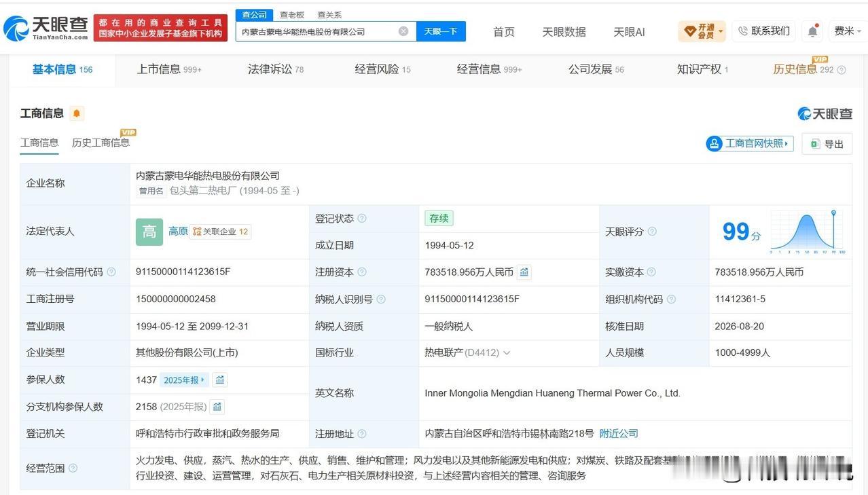Click help icon beside 注册地址

[362, 434]
